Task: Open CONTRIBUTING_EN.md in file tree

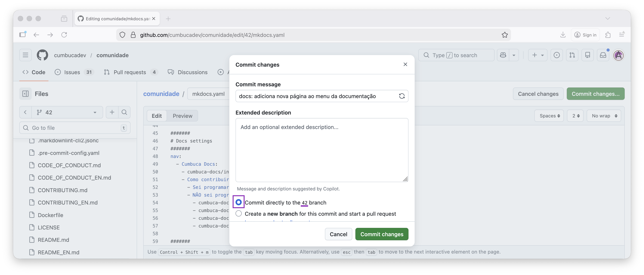Action: pos(68,203)
